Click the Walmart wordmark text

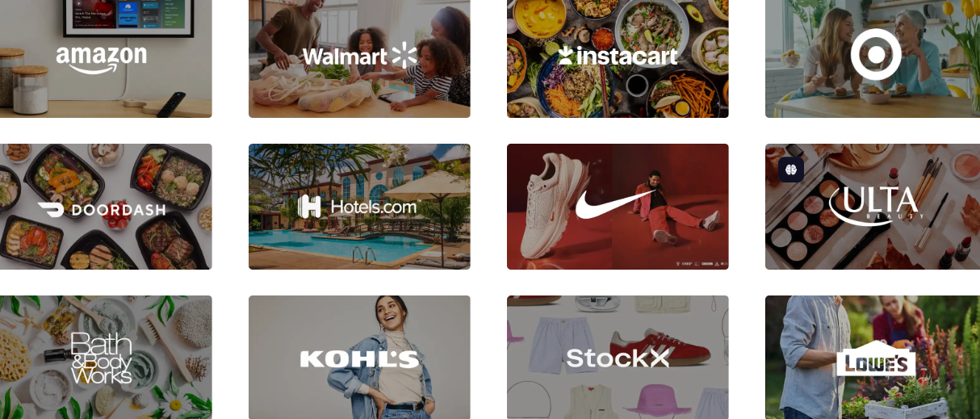(x=345, y=57)
